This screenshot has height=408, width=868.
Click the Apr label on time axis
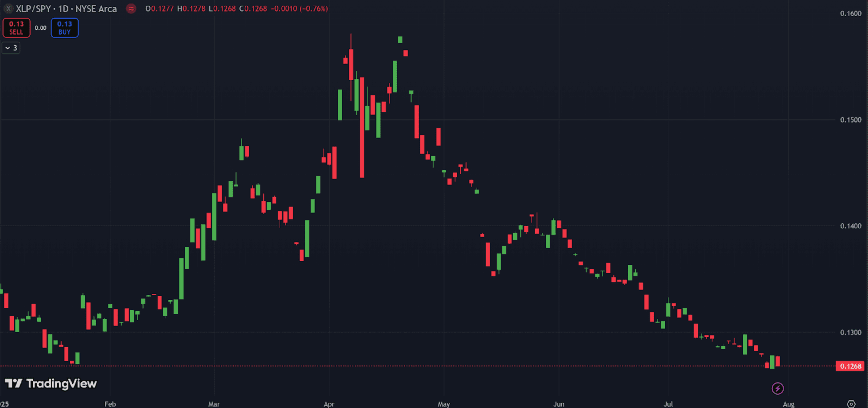[329, 404]
